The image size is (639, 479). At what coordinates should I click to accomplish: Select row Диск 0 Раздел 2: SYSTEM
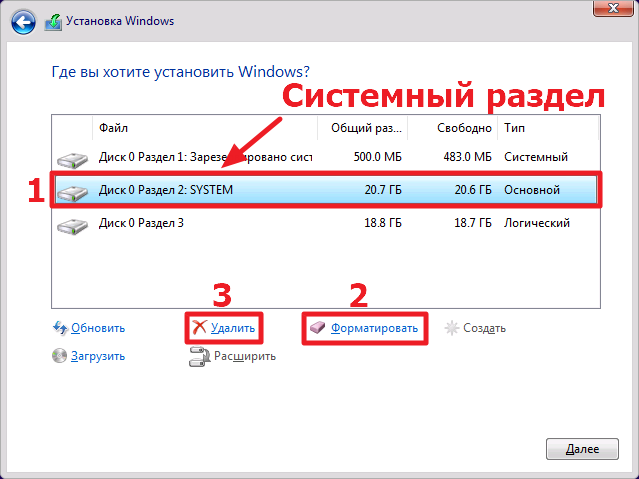[326, 190]
